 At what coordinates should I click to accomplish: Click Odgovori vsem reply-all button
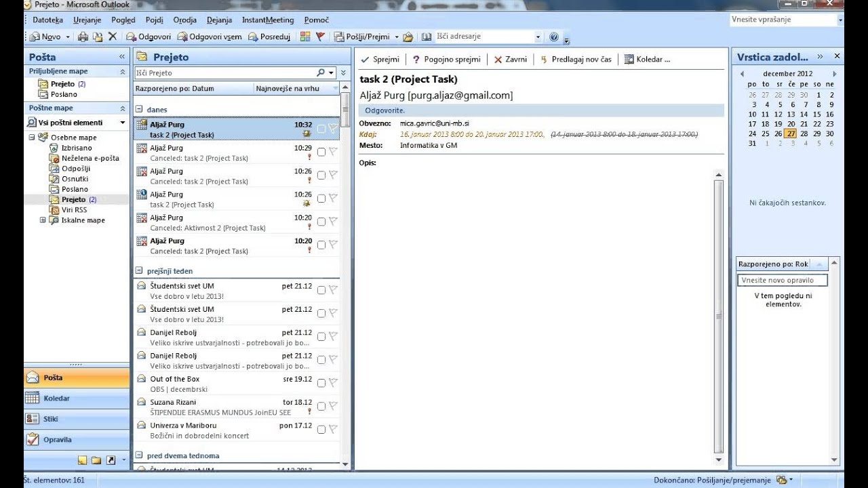coord(210,37)
